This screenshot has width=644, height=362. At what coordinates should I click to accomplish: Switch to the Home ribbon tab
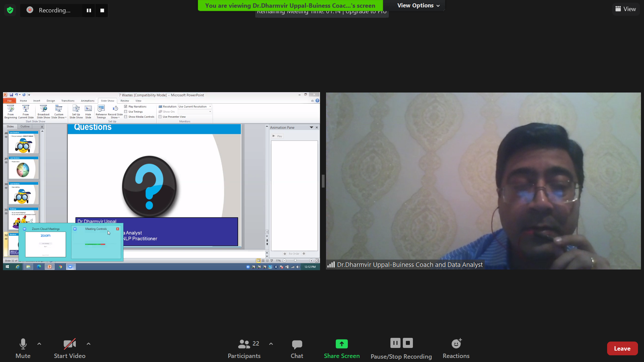(23, 101)
